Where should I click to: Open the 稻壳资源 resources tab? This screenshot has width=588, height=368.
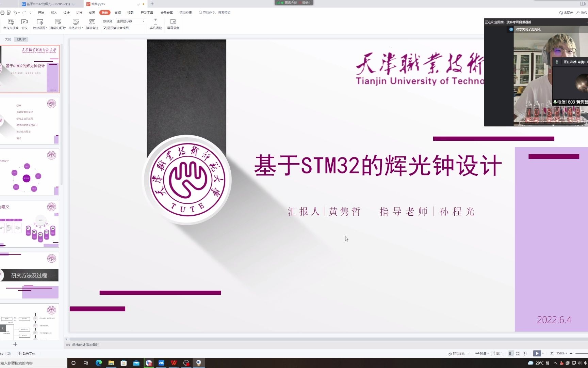185,13
